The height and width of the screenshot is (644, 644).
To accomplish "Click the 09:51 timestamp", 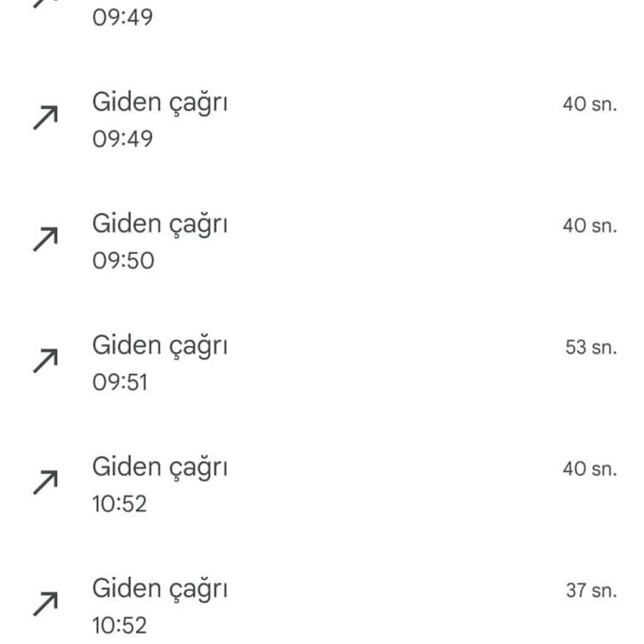I will [x=120, y=382].
